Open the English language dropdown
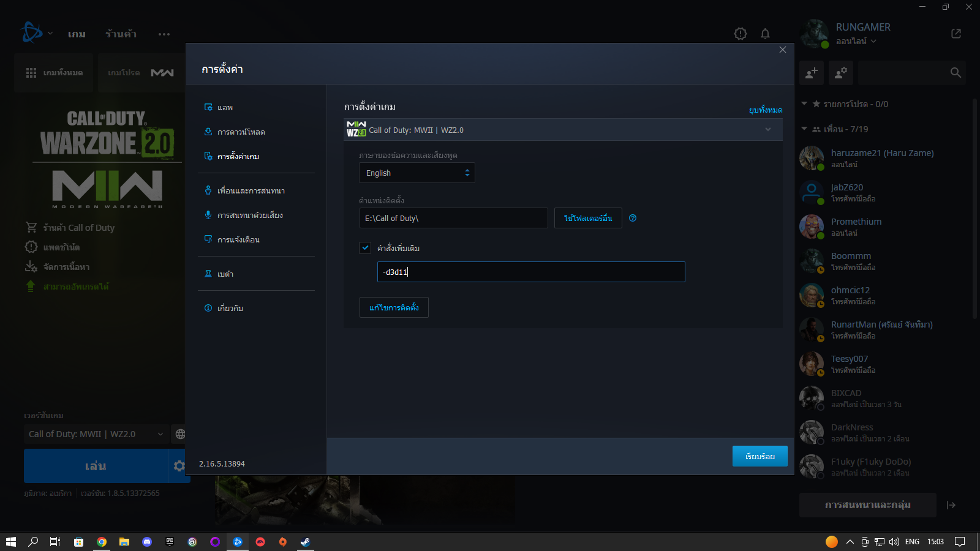The height and width of the screenshot is (551, 980). pos(417,173)
